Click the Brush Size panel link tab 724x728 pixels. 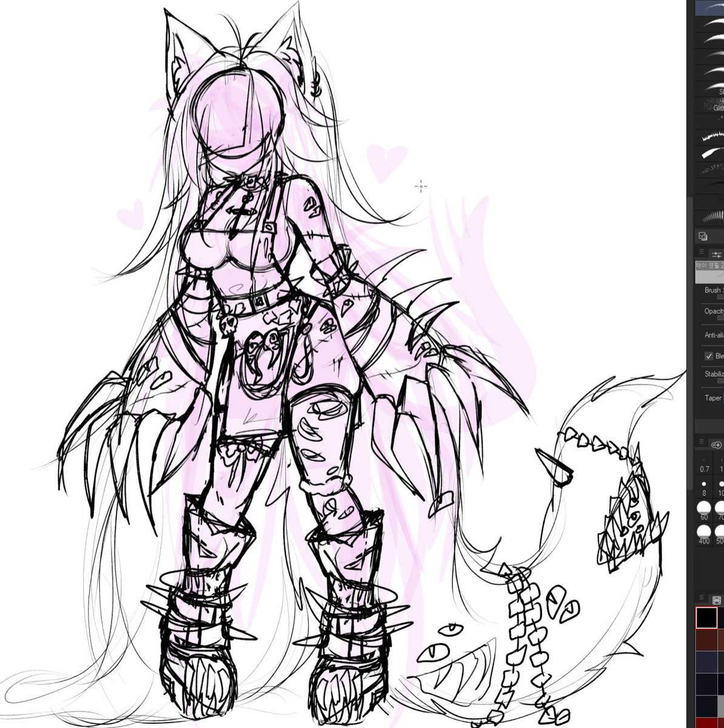(716, 445)
